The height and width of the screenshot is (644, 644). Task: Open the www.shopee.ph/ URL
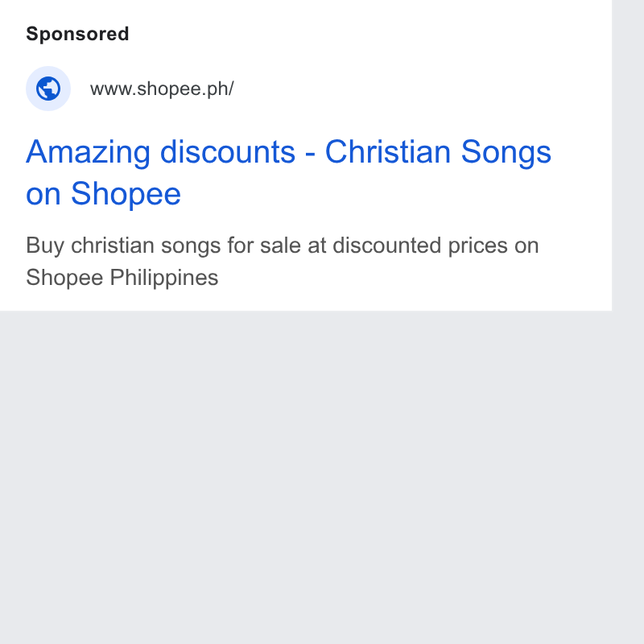[x=162, y=89]
